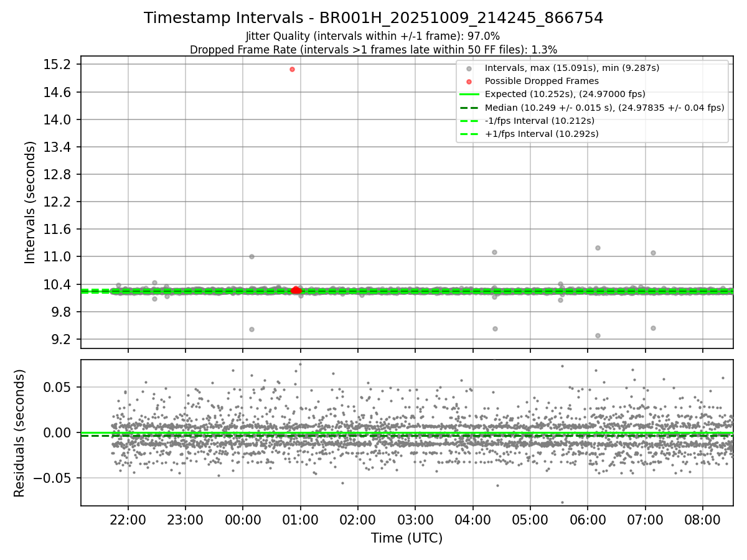Click the '12.2' y-axis tick label
The width and height of the screenshot is (747, 560).
tap(59, 202)
